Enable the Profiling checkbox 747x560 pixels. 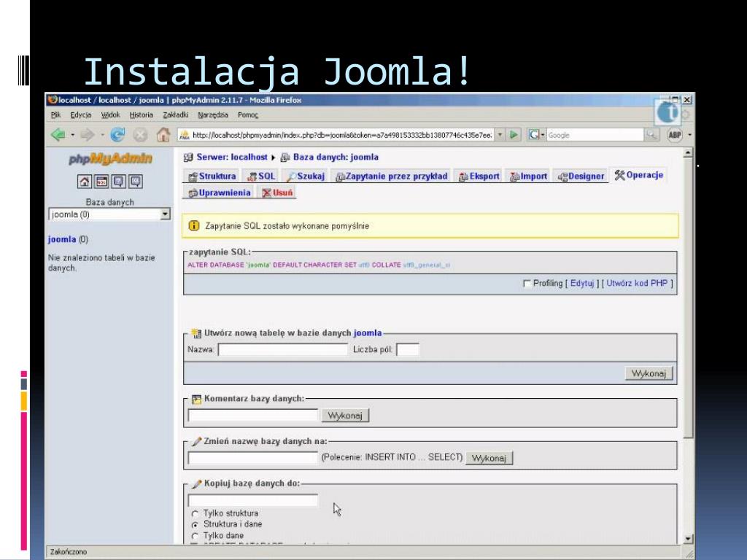(x=527, y=284)
